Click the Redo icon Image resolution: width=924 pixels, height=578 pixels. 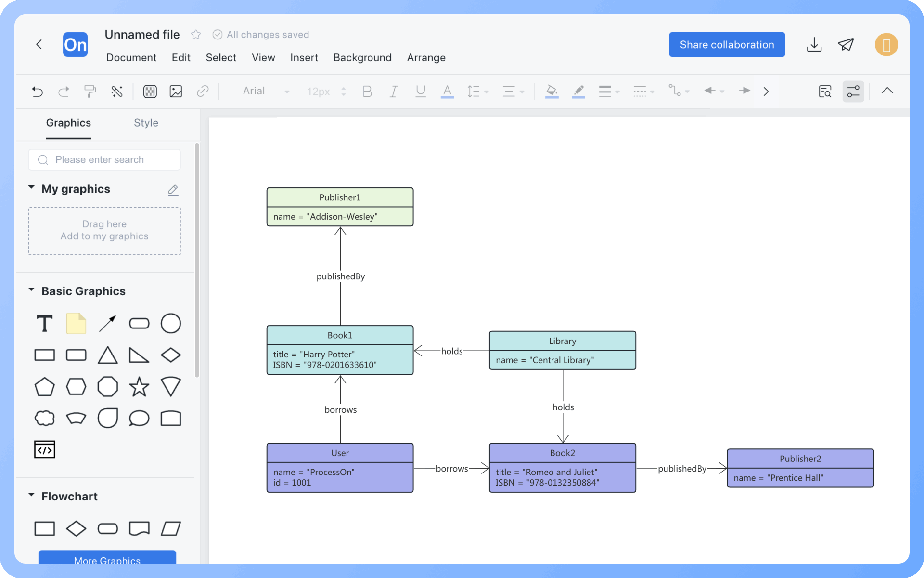coord(64,91)
